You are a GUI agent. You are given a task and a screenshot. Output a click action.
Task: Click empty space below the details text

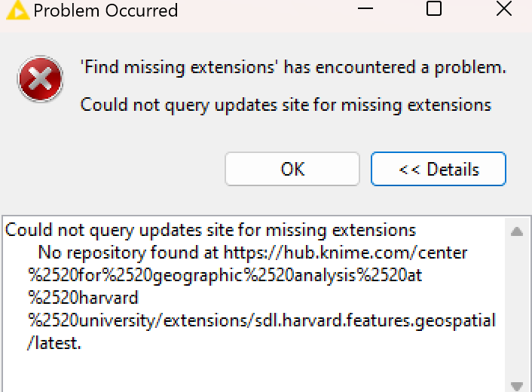point(251,373)
